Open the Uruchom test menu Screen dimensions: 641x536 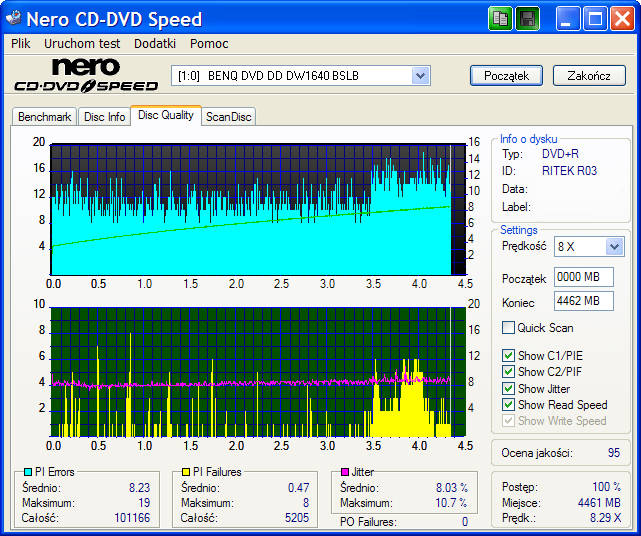(82, 43)
